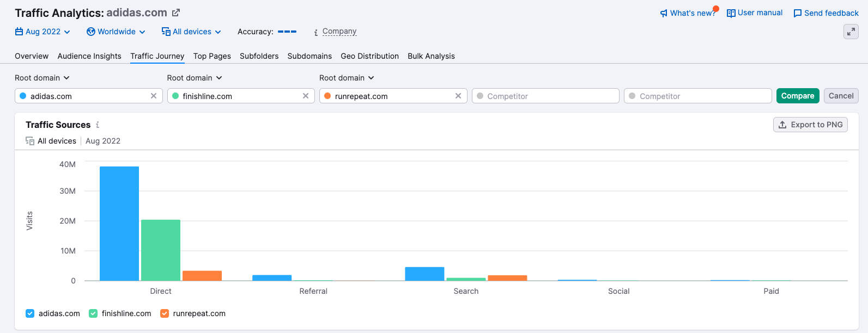Click the adidas.com Search traffic bar

coord(424,274)
